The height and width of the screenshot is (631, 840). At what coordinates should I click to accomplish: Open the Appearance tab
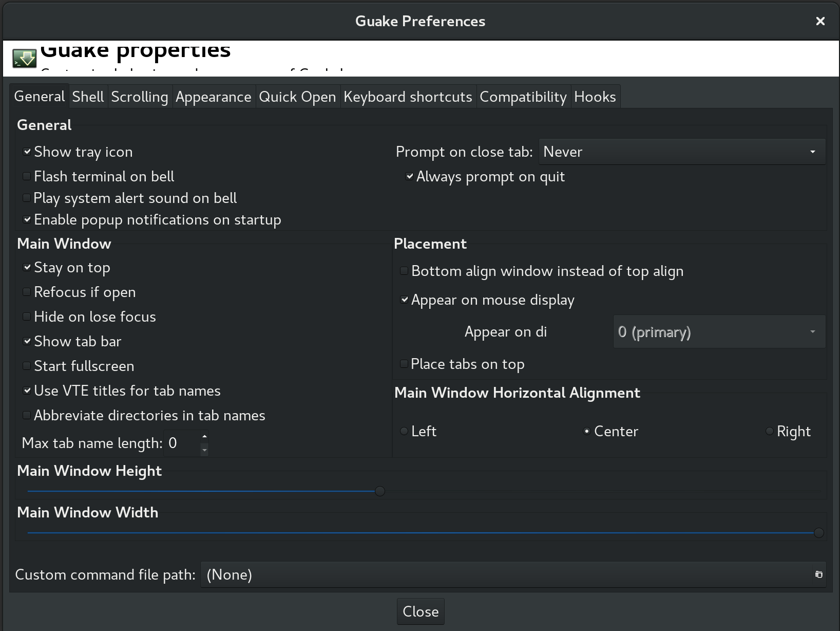coord(214,96)
